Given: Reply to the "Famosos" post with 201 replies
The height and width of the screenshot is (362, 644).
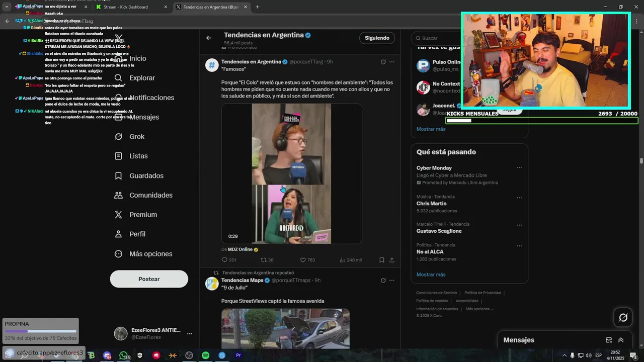Looking at the screenshot, I should coord(229,260).
